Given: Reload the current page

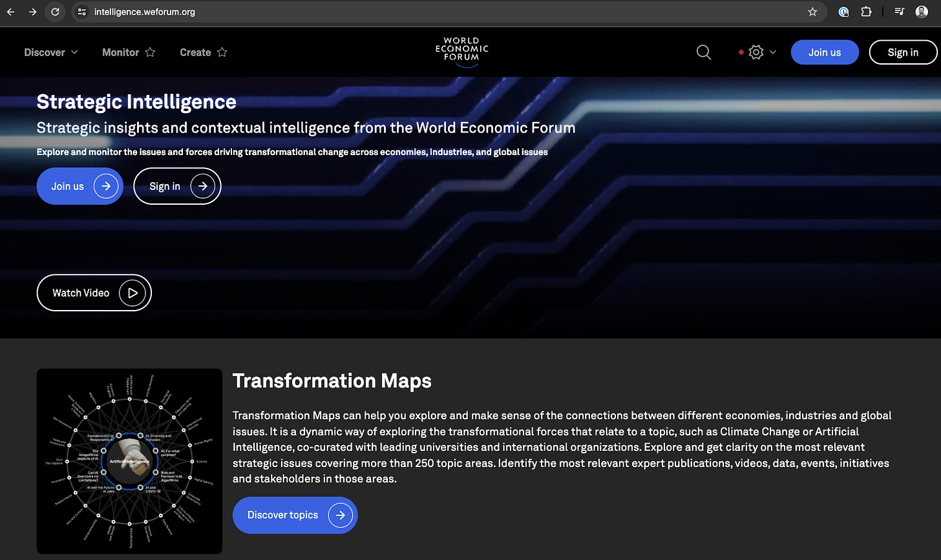Looking at the screenshot, I should (56, 12).
